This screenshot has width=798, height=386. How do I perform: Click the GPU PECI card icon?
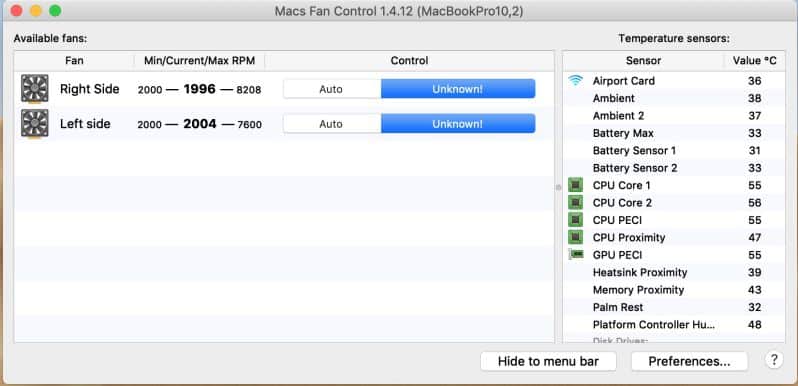pos(576,254)
